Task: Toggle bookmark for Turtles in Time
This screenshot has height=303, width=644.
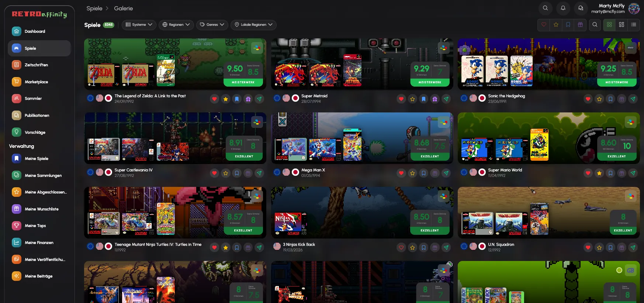Action: 237,247
